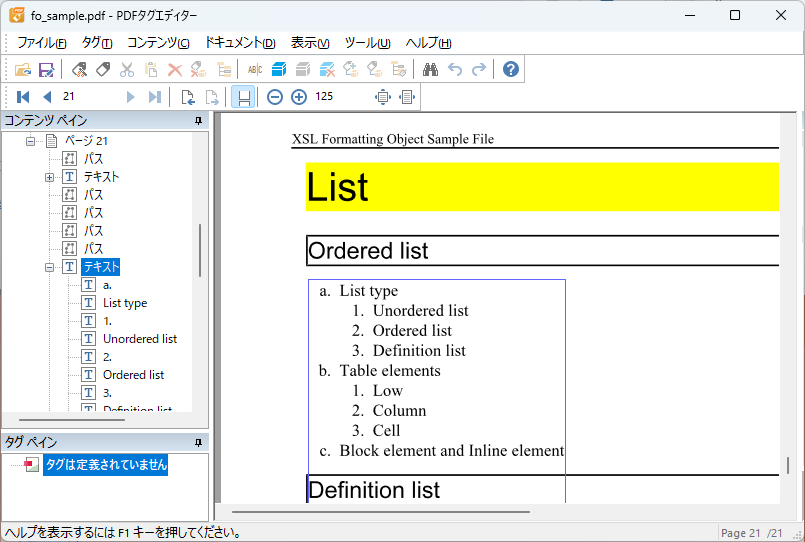Paste using the clipboard icon
The image size is (805, 542).
pos(151,69)
